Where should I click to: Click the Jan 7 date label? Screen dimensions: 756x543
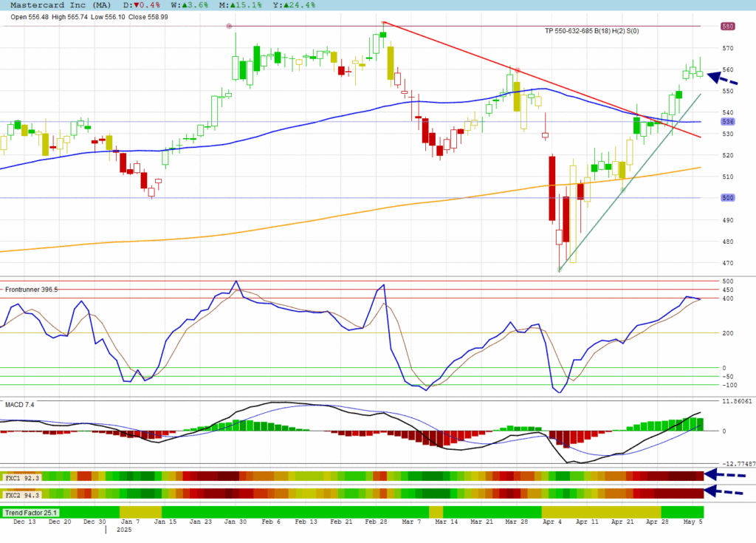tap(130, 522)
